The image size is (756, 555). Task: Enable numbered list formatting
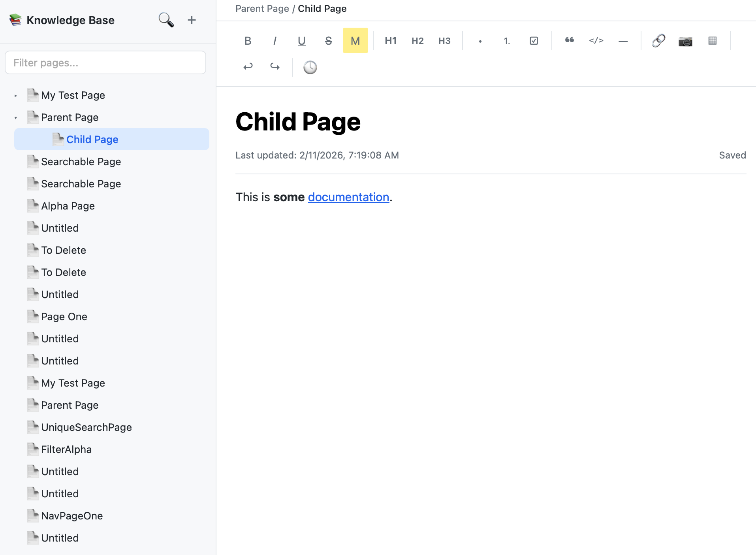tap(506, 40)
